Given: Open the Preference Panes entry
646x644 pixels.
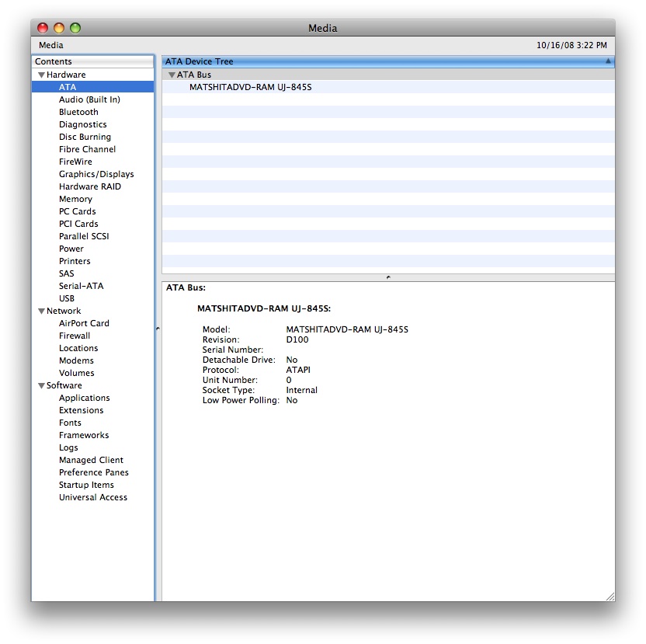Looking at the screenshot, I should click(x=92, y=472).
